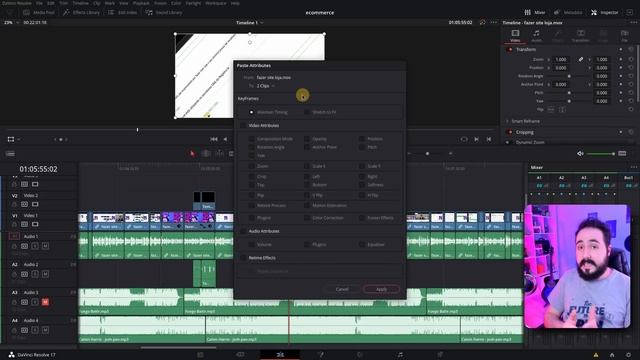Viewport: 640px width, 360px height.
Task: Switch to Inspector Transition tab
Action: click(x=580, y=36)
